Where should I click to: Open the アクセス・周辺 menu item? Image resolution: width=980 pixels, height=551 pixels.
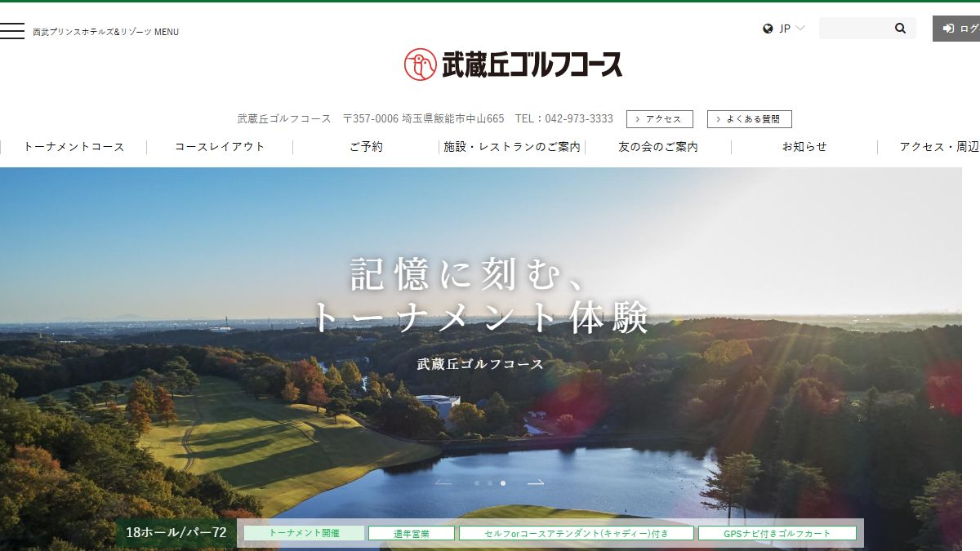coord(939,147)
